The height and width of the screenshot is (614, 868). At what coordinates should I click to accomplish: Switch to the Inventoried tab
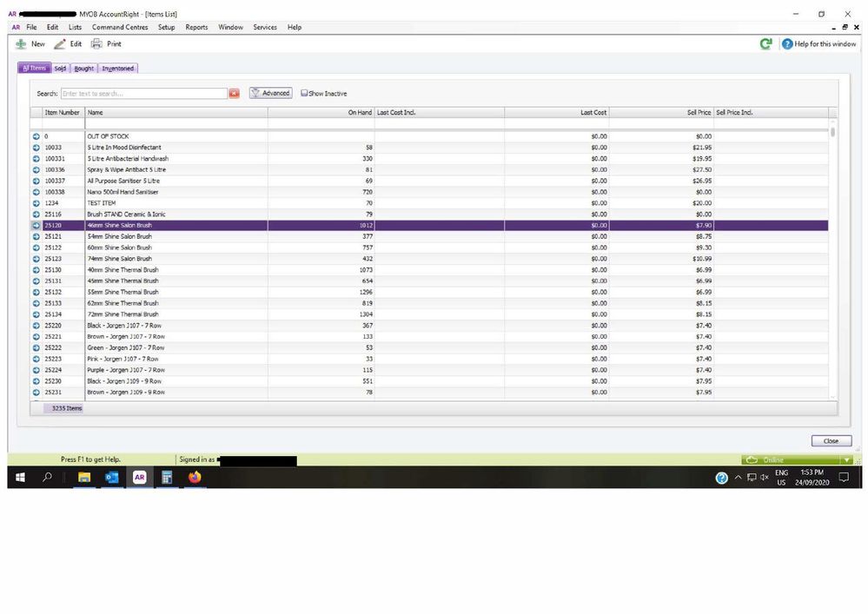[118, 69]
